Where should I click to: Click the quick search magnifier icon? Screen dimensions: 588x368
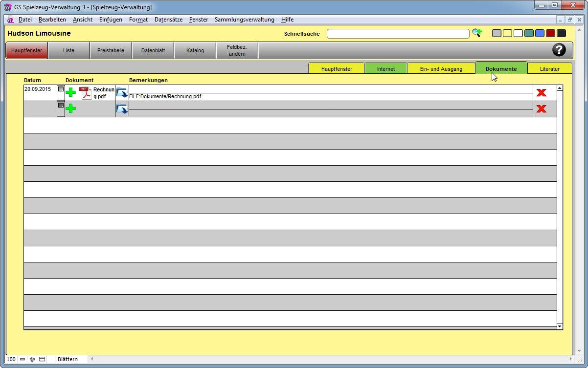click(x=476, y=33)
